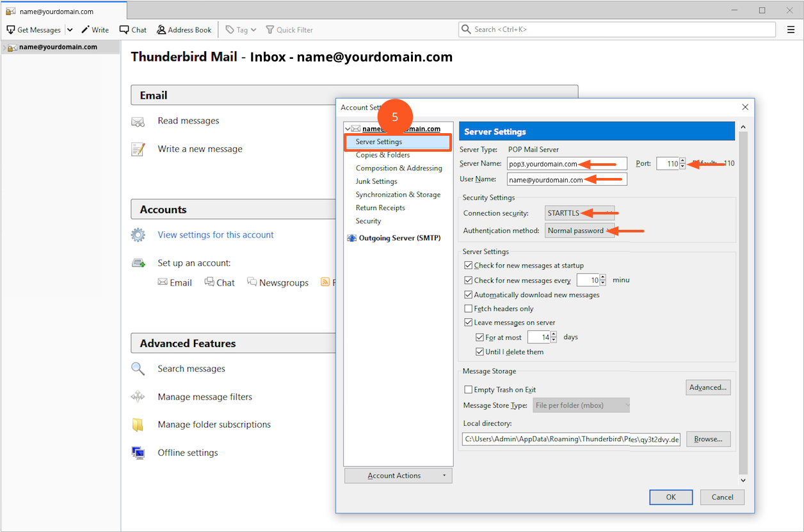
Task: Uncheck Check for new messages at startup
Action: 468,266
